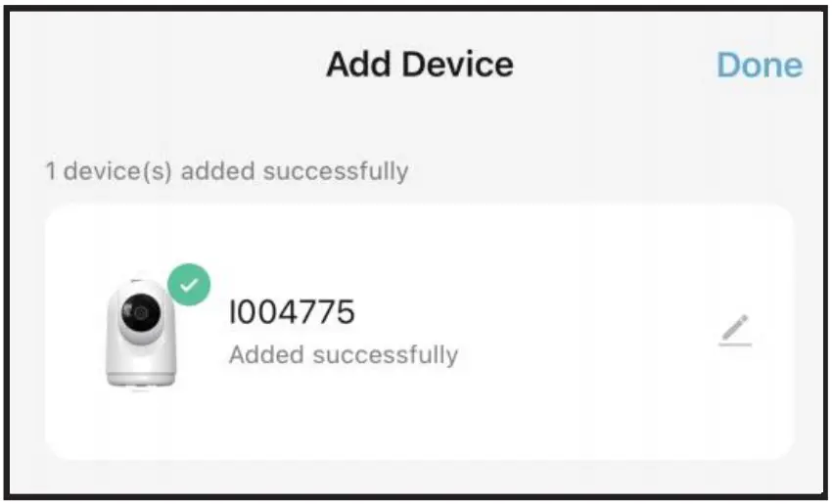Click the pencil edit icon
This screenshot has height=504, width=832.
pyautogui.click(x=734, y=331)
